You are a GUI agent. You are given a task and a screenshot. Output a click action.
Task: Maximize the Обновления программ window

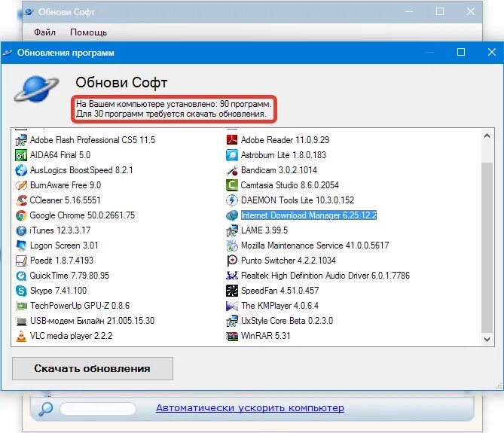click(x=461, y=52)
